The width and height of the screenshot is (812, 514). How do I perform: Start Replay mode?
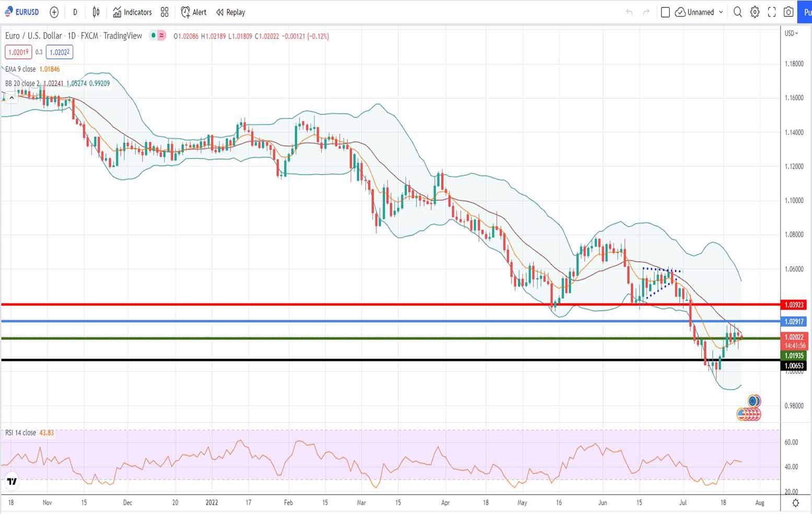coord(230,12)
